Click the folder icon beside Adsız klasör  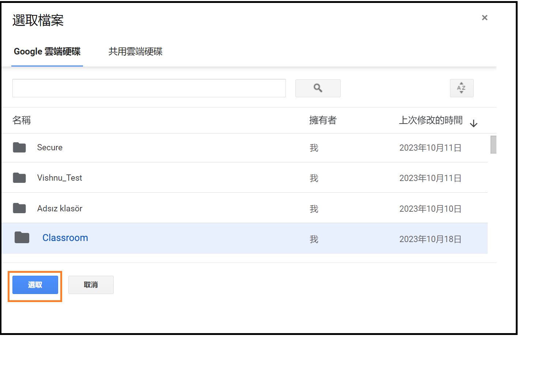point(19,208)
